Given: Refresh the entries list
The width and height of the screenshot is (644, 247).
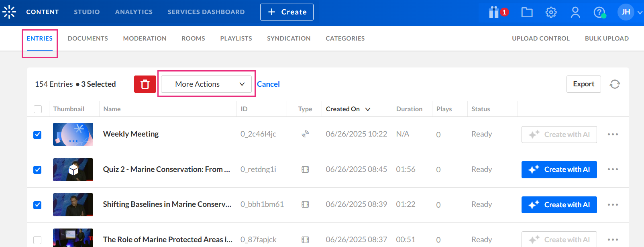Looking at the screenshot, I should click(615, 84).
